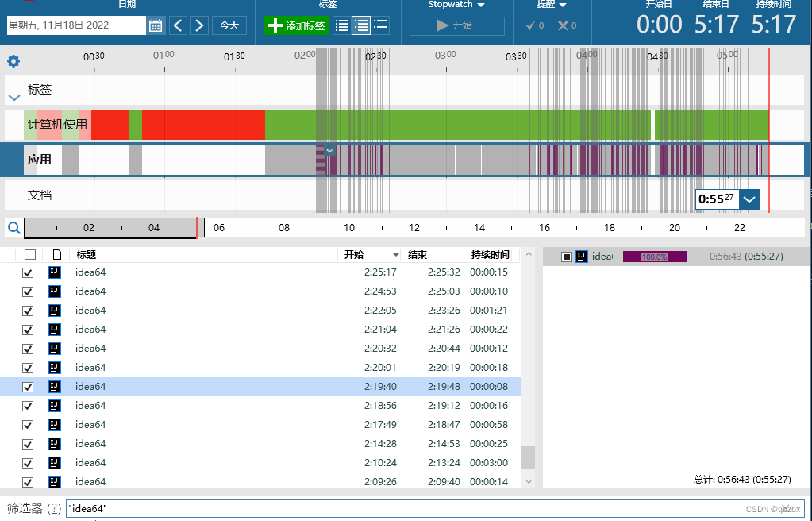Click the first red block in 计算机使用 row

coord(110,125)
